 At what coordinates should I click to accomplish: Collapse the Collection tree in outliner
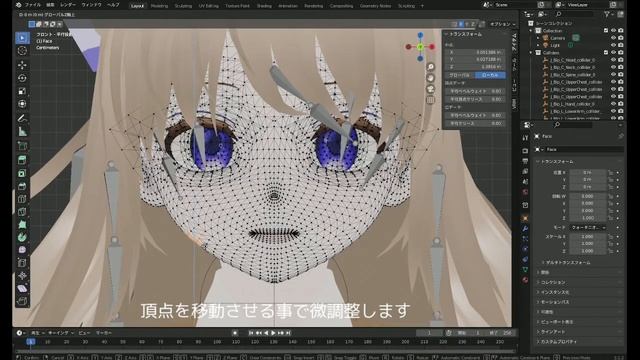(531, 31)
